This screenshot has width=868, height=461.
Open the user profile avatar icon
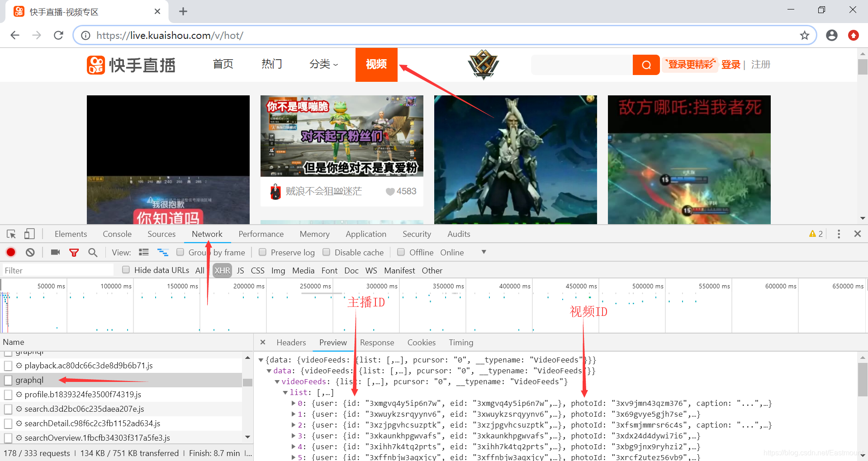831,35
